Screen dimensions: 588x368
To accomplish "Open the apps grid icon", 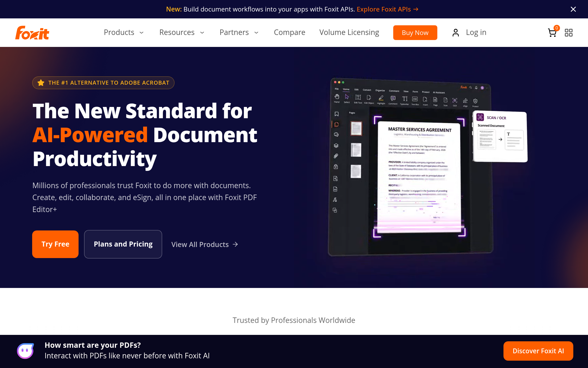I will click(x=568, y=33).
